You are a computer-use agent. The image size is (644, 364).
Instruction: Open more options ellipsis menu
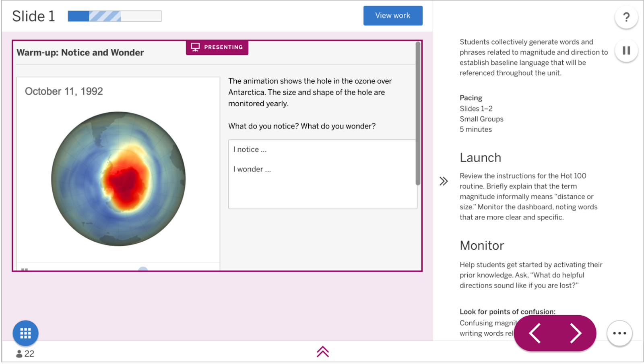(x=619, y=333)
